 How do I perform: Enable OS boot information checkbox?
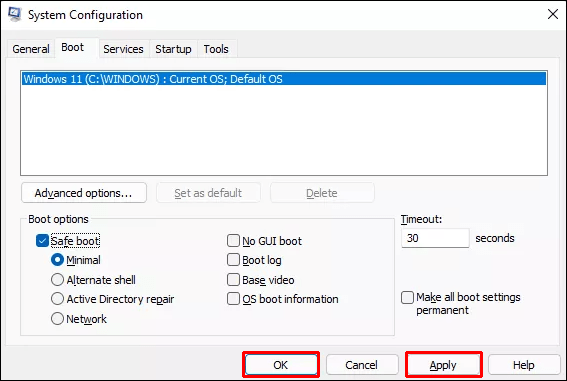(233, 299)
